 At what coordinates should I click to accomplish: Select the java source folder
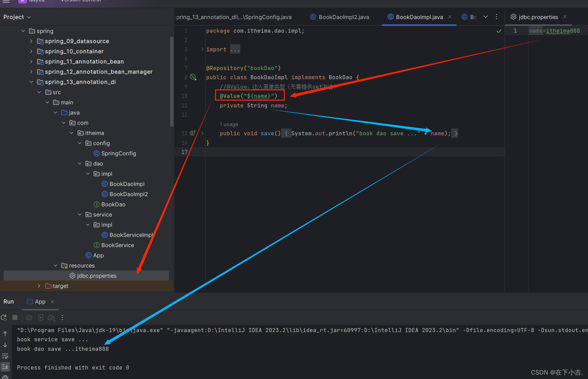[70, 113]
